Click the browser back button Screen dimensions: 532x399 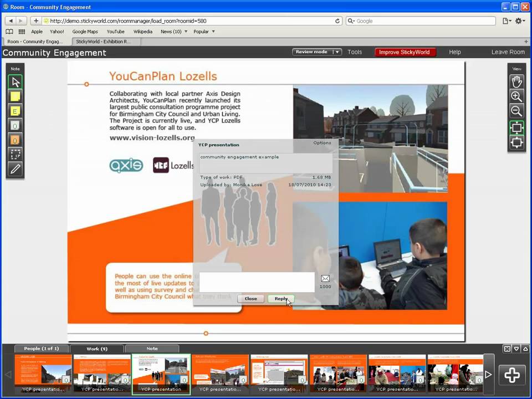[x=11, y=21]
